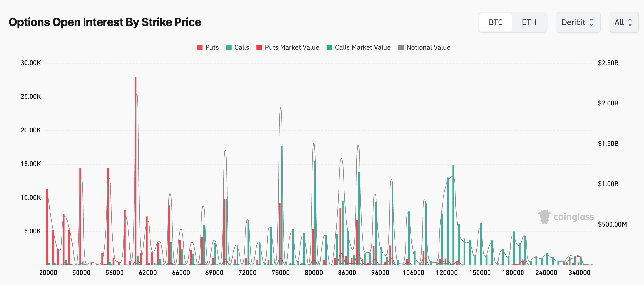Click the chevron icon on the Deribit selector
Viewport: 644px width, 285px height.
592,22
